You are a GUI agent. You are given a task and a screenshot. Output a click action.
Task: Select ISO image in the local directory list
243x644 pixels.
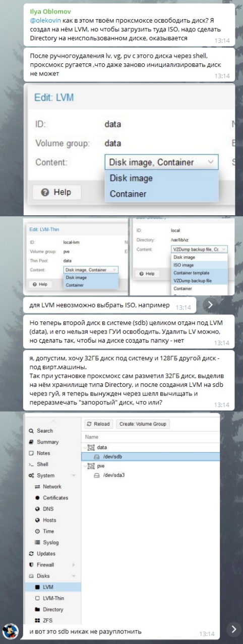[200, 265]
